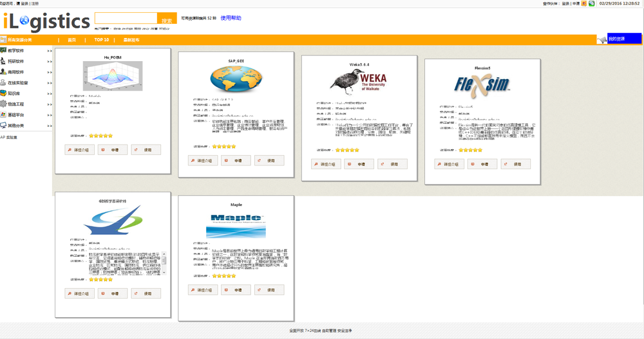644x339 pixels.
Task: Click the 基础平台 category icon
Action: click(x=3, y=115)
